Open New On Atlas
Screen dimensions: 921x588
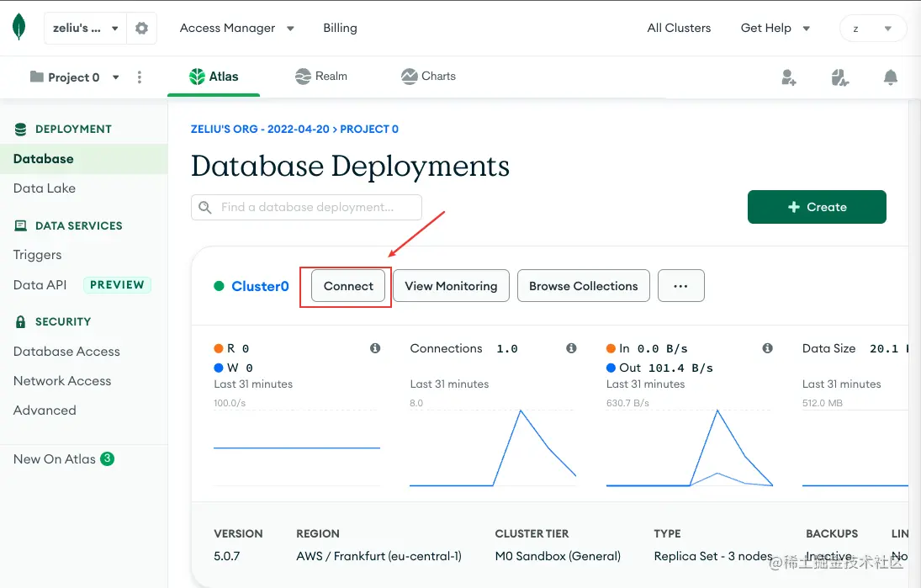point(54,458)
